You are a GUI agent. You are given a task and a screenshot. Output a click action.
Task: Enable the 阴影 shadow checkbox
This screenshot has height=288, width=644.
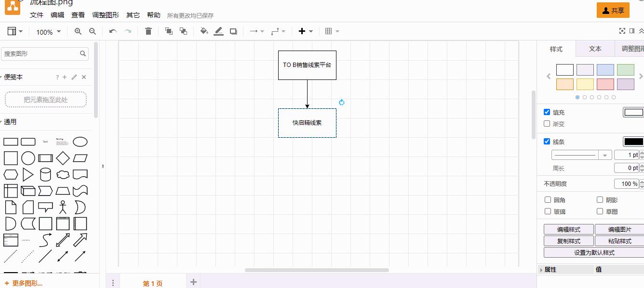click(600, 200)
